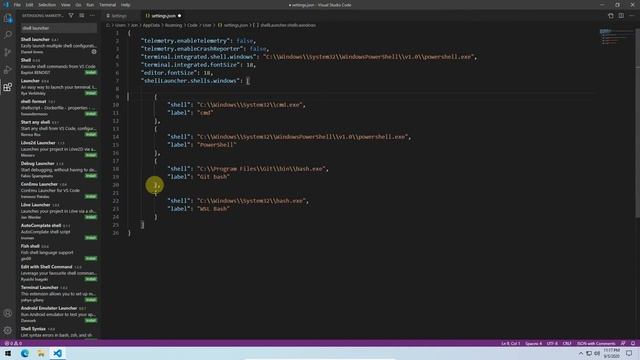The height and width of the screenshot is (360, 640).
Task: Open the File menu
Action: pyautogui.click(x=17, y=5)
